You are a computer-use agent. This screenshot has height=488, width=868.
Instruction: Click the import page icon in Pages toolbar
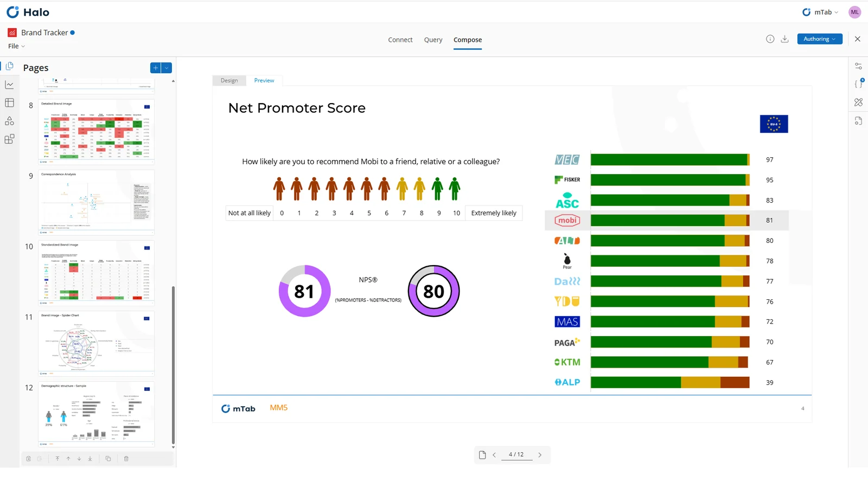pyautogui.click(x=29, y=459)
